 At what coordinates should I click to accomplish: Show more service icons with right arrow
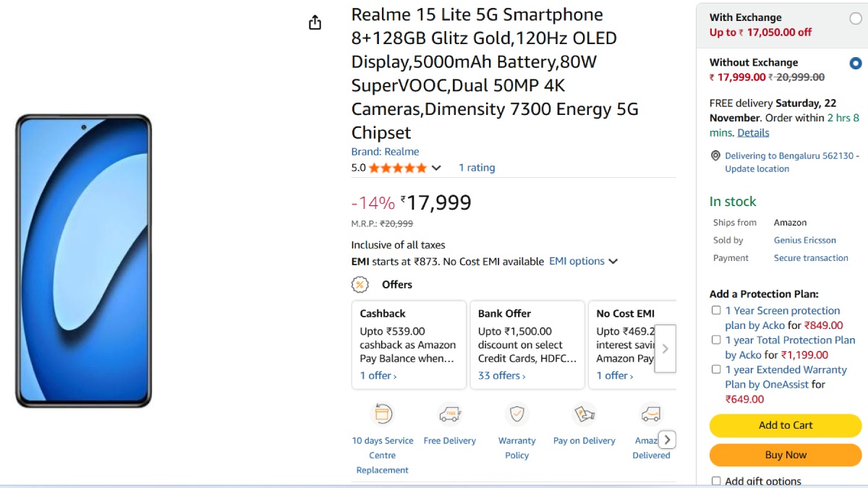[668, 440]
